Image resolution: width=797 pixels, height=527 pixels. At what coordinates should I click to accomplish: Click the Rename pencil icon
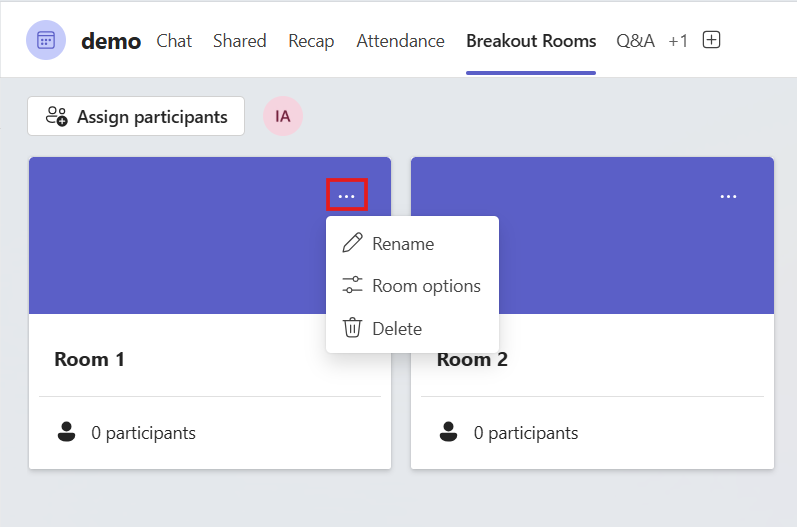coord(352,243)
